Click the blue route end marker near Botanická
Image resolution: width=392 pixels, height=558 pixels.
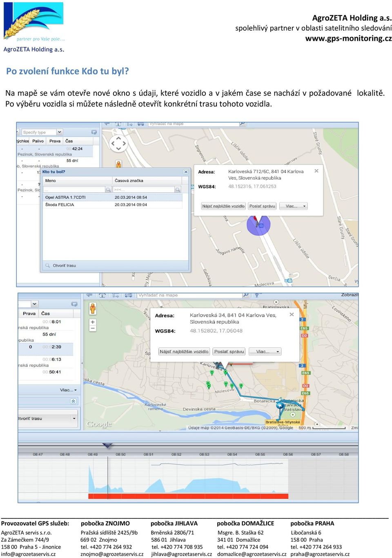coord(280,406)
